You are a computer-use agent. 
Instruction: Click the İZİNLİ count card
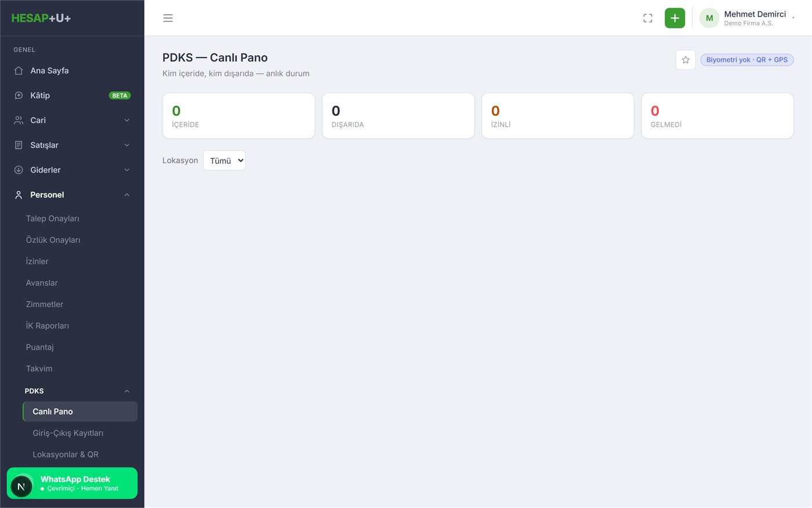point(558,116)
